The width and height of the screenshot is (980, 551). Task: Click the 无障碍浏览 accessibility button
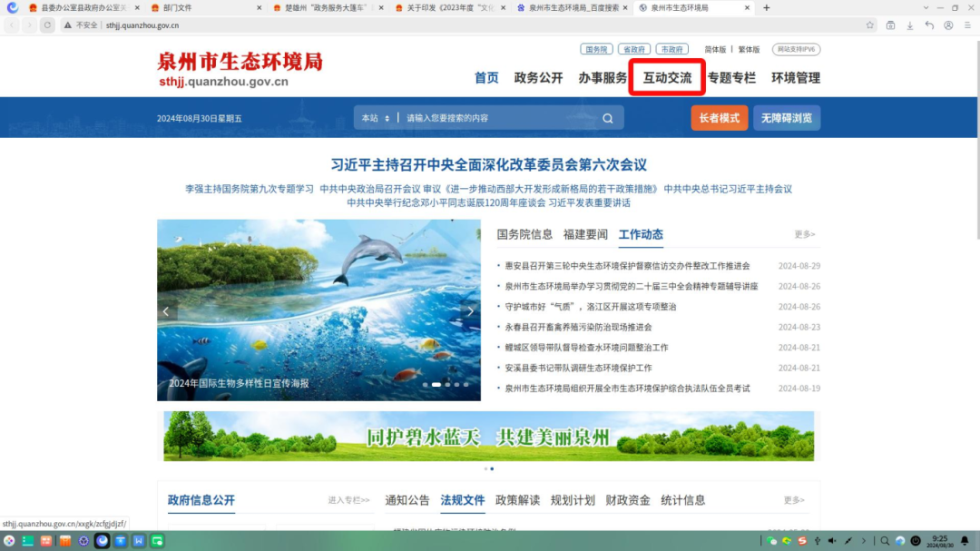pyautogui.click(x=787, y=118)
